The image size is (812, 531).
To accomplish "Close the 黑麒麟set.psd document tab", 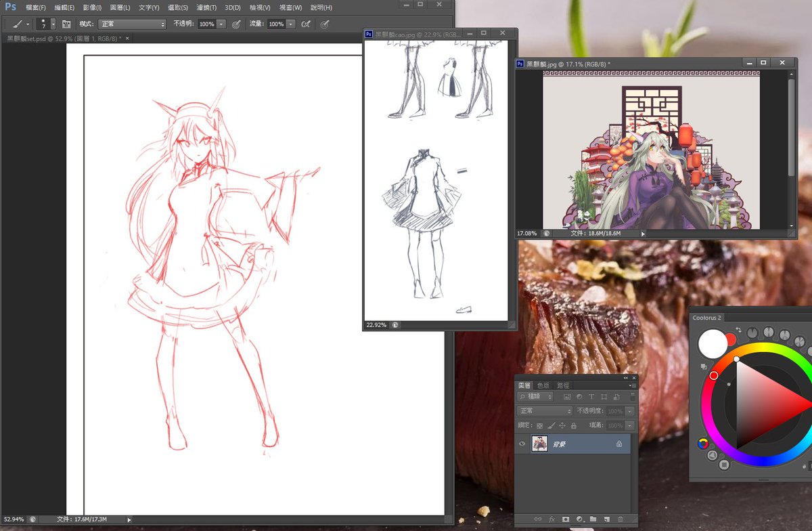I will [127, 39].
